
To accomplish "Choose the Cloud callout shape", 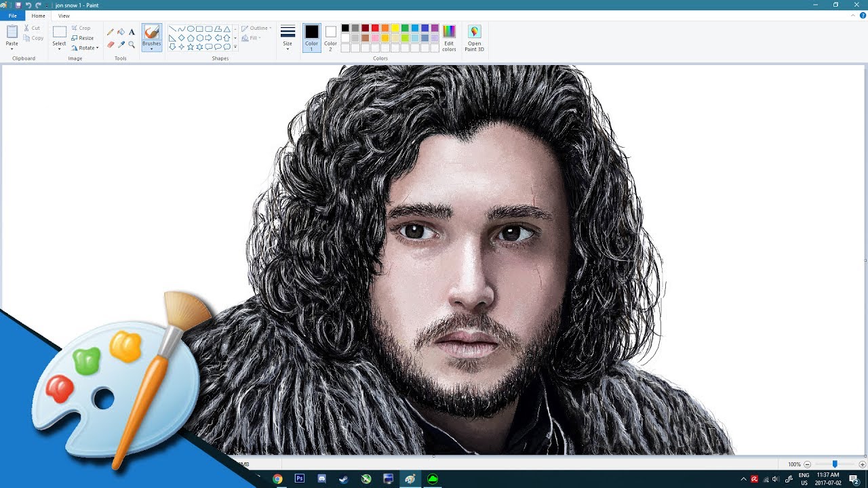I will click(x=227, y=47).
